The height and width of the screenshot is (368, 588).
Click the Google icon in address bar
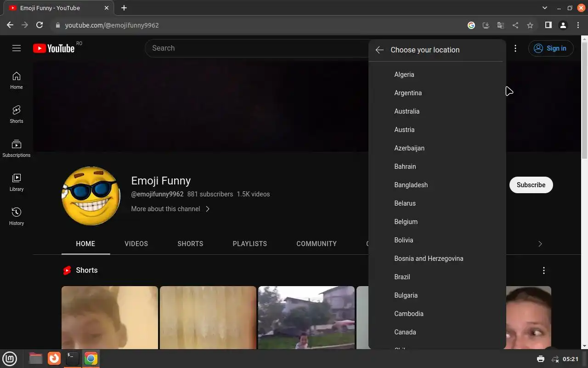point(471,25)
